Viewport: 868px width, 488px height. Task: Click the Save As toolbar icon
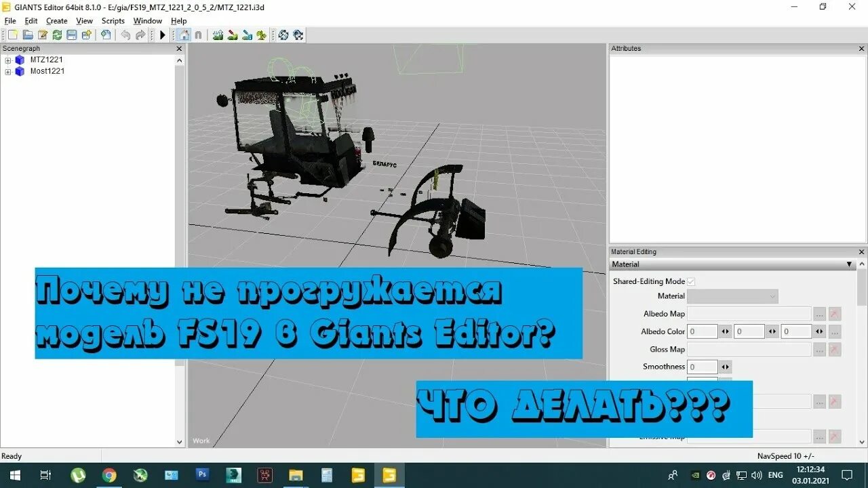point(86,35)
